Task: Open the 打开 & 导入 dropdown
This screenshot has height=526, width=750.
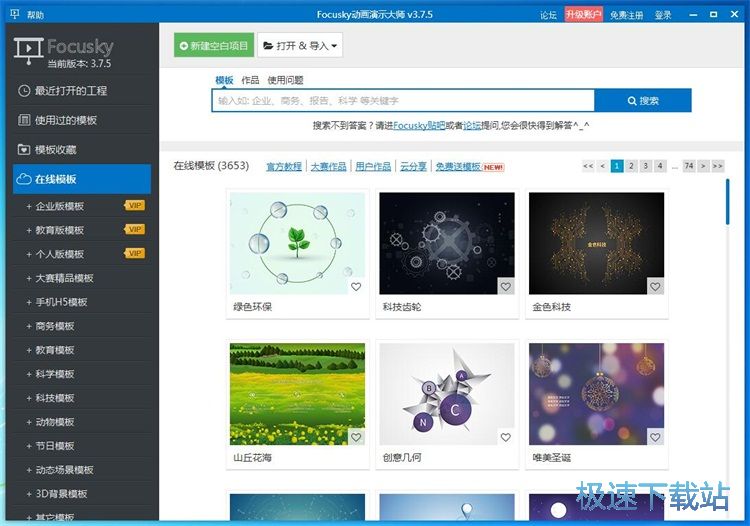Action: tap(300, 45)
